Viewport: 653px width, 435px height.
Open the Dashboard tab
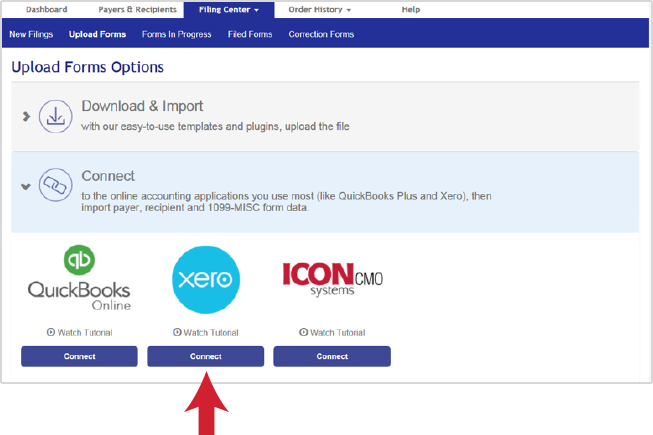[46, 10]
